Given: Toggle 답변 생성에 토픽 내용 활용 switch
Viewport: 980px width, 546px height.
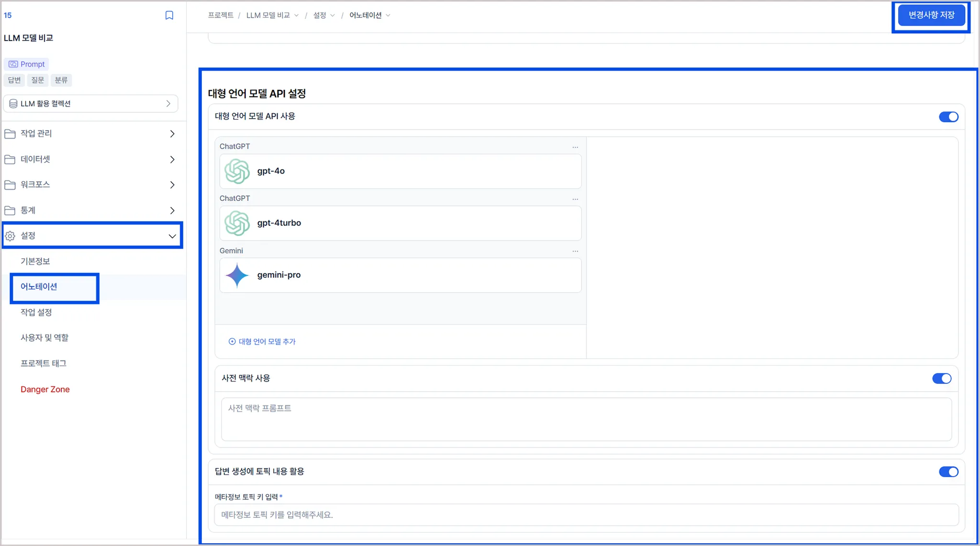Looking at the screenshot, I should tap(948, 472).
